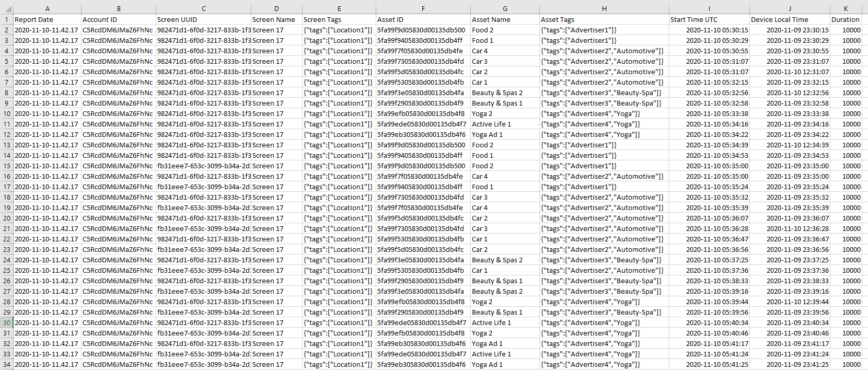Select the entire sheet via corner triangle
Image resolution: width=868 pixels, height=370 pixels.
point(6,9)
